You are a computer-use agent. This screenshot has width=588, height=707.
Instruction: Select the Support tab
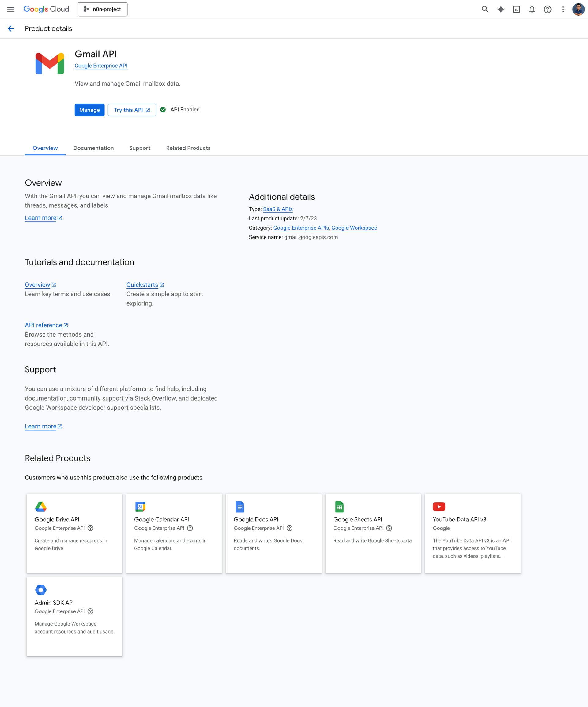point(140,148)
